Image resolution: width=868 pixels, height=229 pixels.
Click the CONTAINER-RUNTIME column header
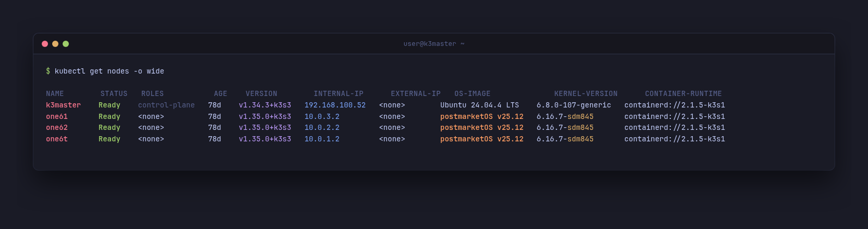[x=683, y=94]
